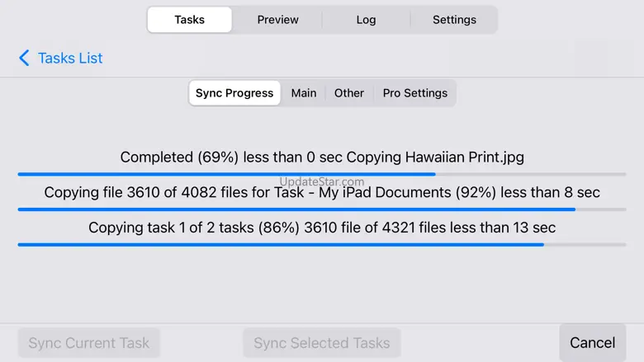This screenshot has width=644, height=362.
Task: Click the My iPad Documents task progress bar
Action: (x=322, y=209)
